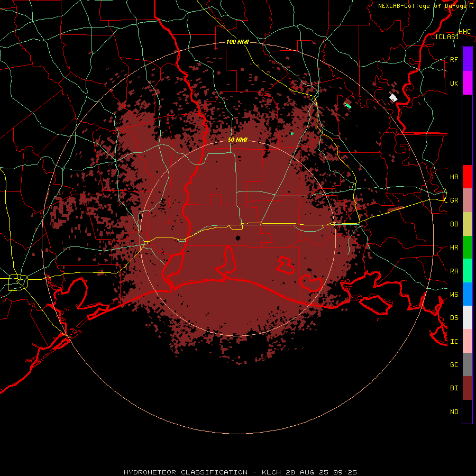Click the "RA" legend label
This screenshot has width=476, height=476.
click(x=454, y=271)
